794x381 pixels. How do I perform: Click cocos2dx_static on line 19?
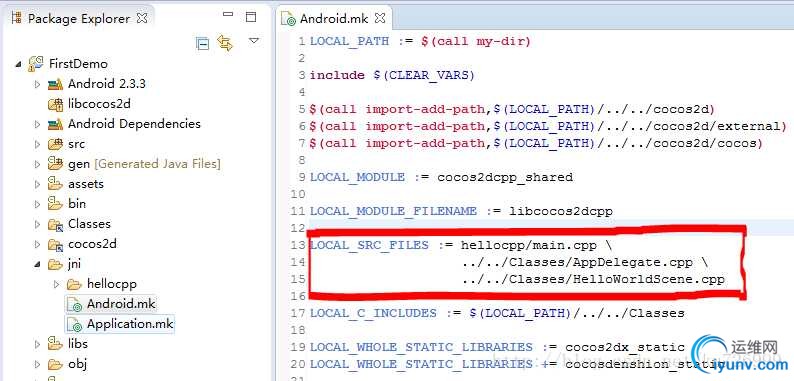625,347
